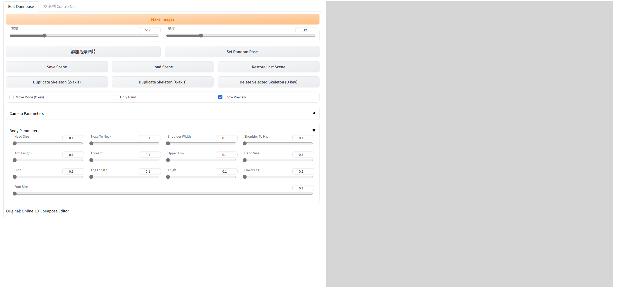This screenshot has width=644, height=287.
Task: Select the Edit Openpose tab
Action: (x=21, y=6)
